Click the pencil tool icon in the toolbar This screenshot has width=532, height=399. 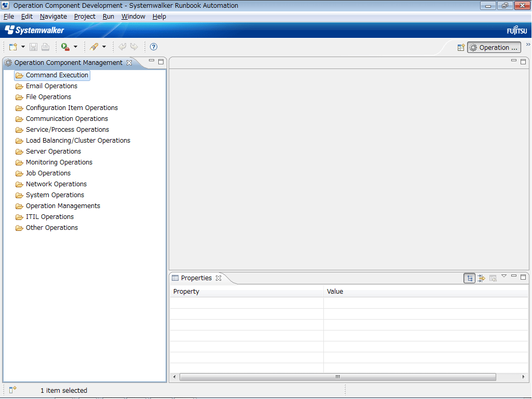pyautogui.click(x=94, y=47)
